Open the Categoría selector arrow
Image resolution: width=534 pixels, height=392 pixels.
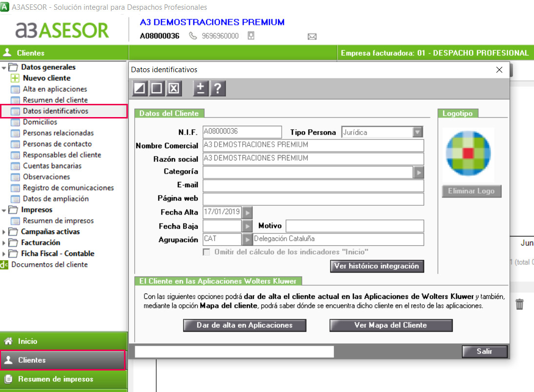pyautogui.click(x=418, y=173)
